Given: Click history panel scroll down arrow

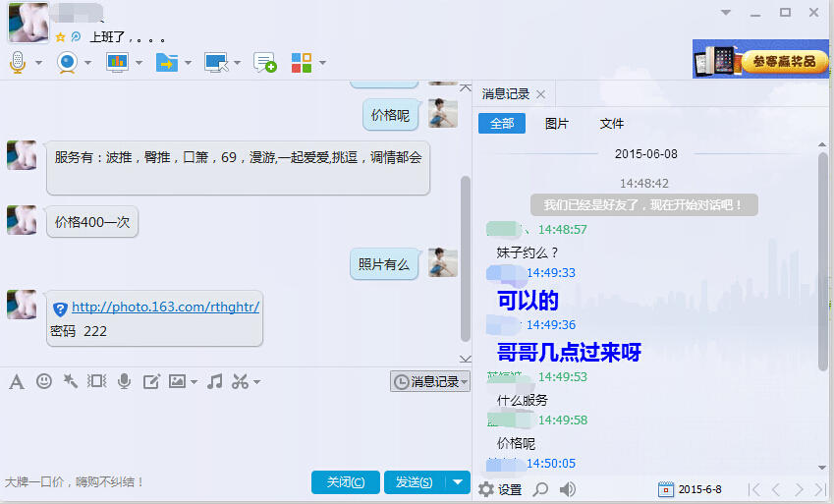Looking at the screenshot, I should click(822, 468).
